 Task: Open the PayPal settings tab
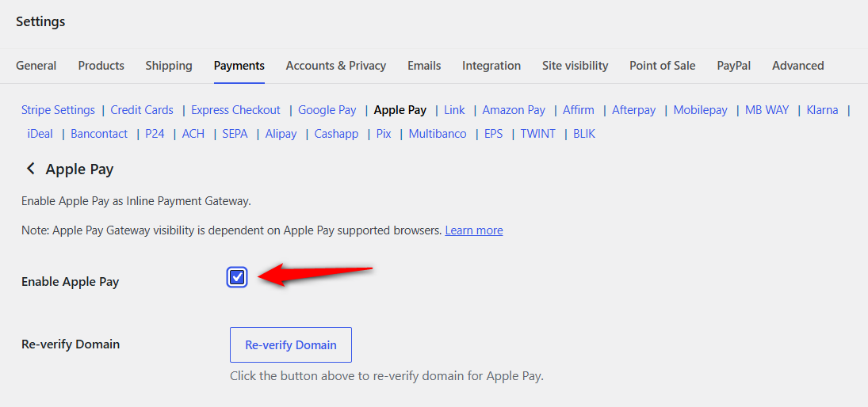tap(733, 66)
